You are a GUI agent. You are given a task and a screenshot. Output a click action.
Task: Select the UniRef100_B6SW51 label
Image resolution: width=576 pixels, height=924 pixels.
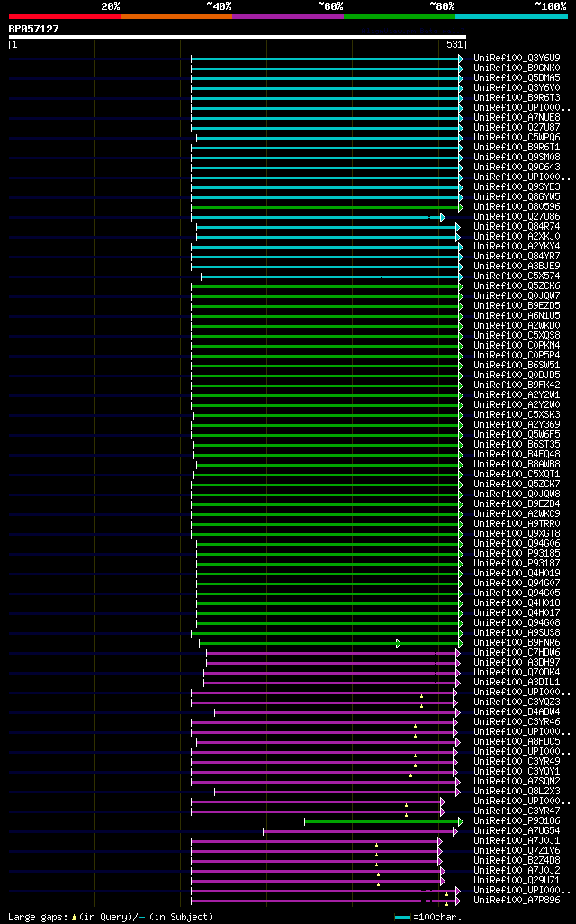point(517,366)
